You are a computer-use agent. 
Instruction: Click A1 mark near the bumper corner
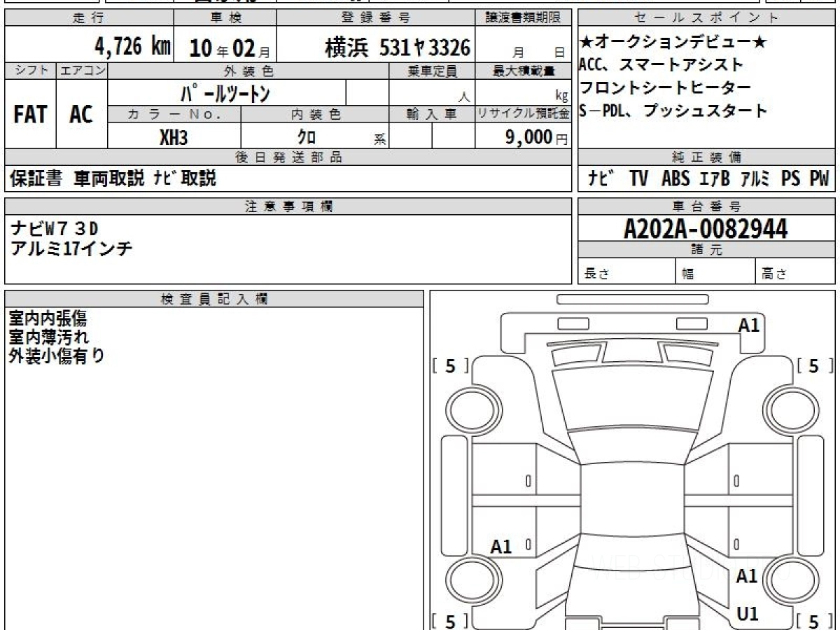click(x=749, y=325)
